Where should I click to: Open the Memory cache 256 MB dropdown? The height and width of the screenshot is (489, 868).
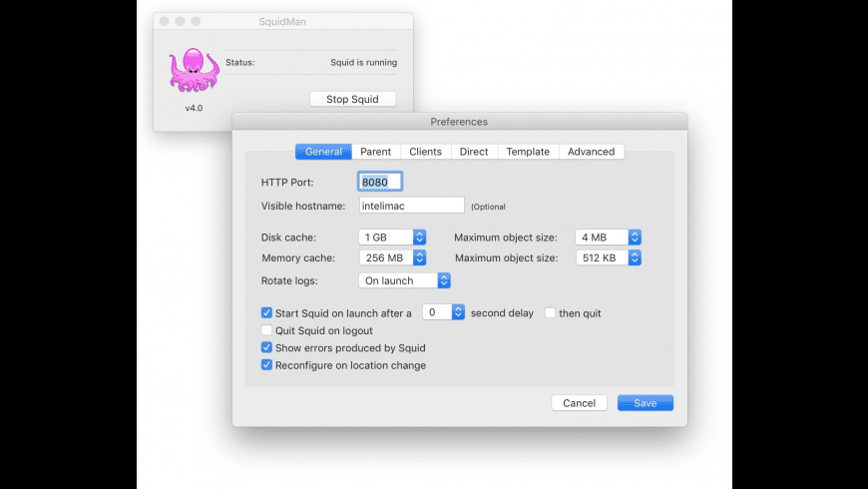(392, 257)
